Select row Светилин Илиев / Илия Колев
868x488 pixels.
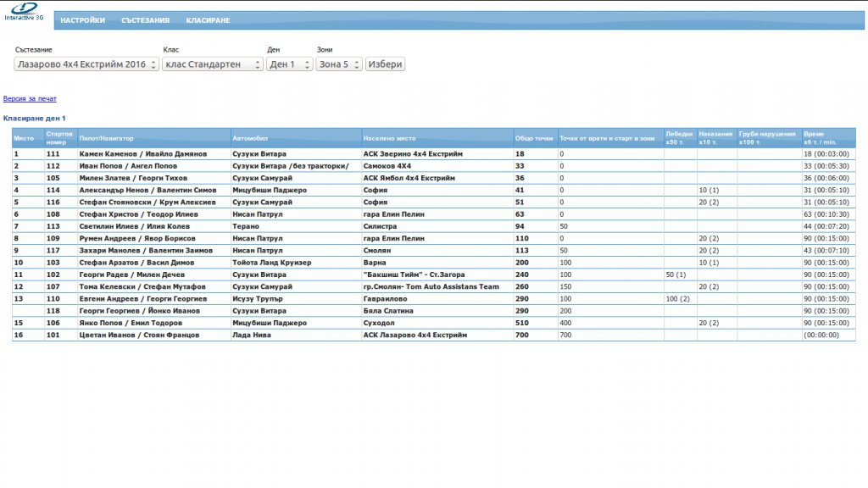pyautogui.click(x=433, y=226)
